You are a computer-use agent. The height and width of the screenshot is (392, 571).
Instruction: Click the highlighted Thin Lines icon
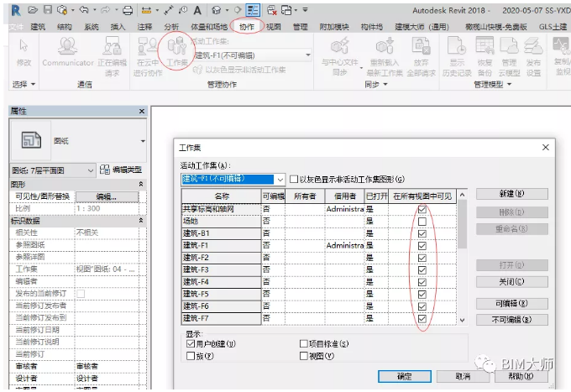pyautogui.click(x=253, y=10)
